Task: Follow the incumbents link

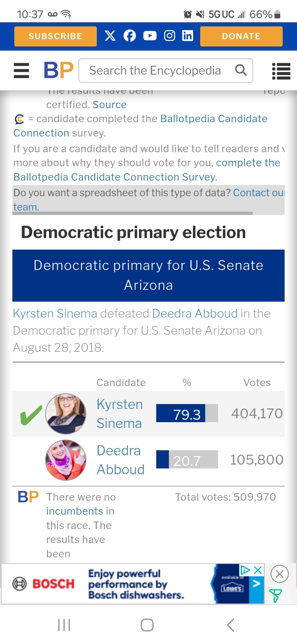Action: pos(75,511)
